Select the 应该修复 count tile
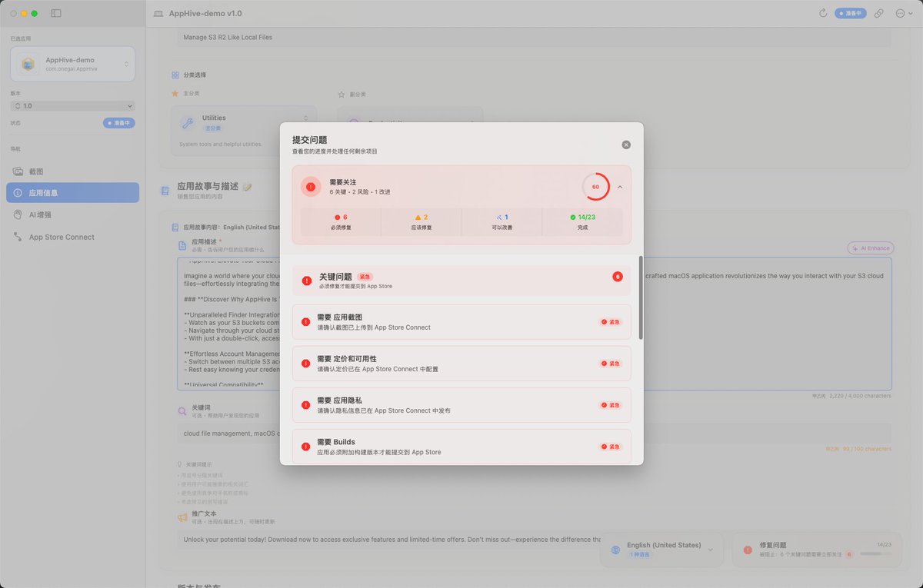Screen dimensions: 923x588 pyautogui.click(x=422, y=222)
